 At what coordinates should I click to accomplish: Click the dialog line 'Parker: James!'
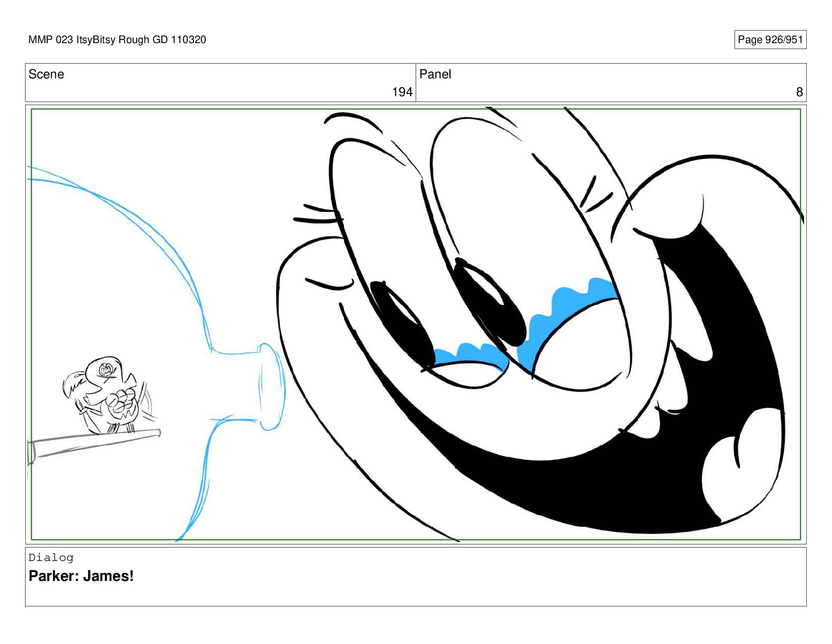click(x=81, y=576)
